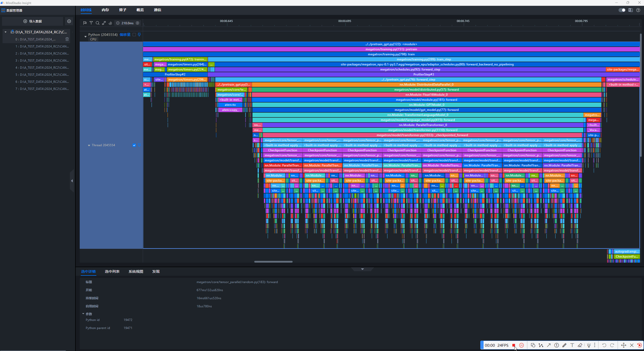Viewport: 644px width, 351px height.
Task: Switch to the 内存 tab
Action: coord(105,10)
